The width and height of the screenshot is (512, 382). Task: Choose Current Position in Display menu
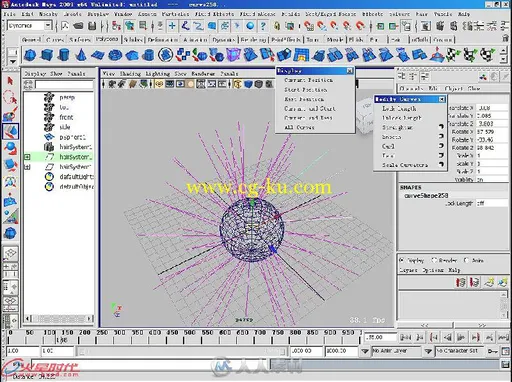308,80
